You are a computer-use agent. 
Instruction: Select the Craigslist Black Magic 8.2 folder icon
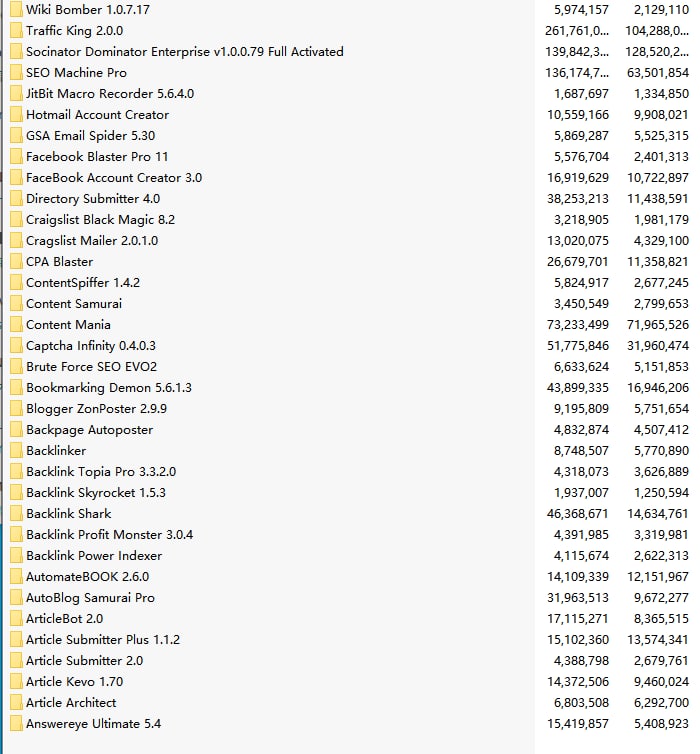click(16, 219)
